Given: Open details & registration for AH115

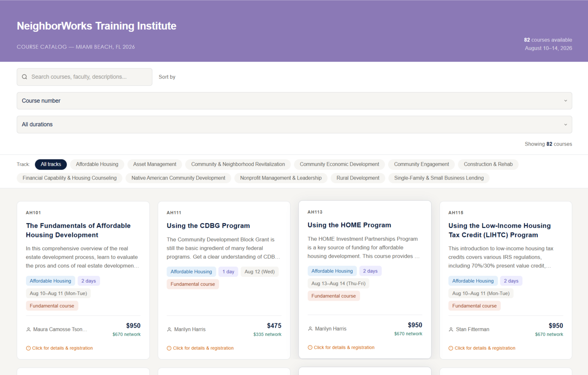Looking at the screenshot, I should pyautogui.click(x=482, y=348).
